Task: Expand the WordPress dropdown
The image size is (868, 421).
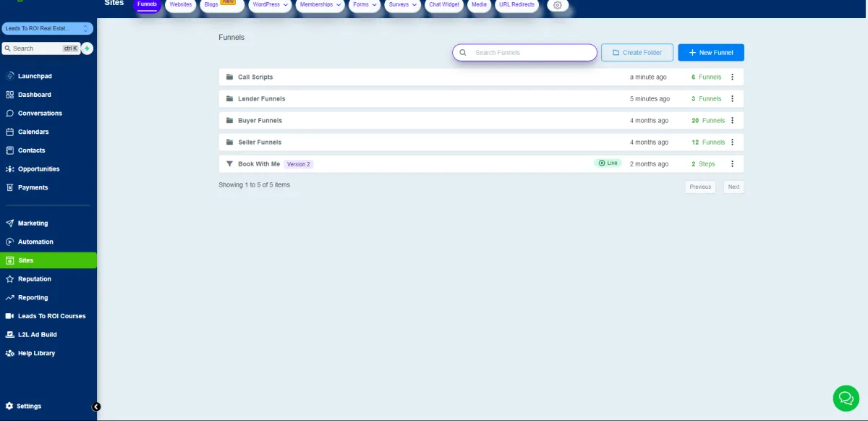Action: click(x=271, y=4)
